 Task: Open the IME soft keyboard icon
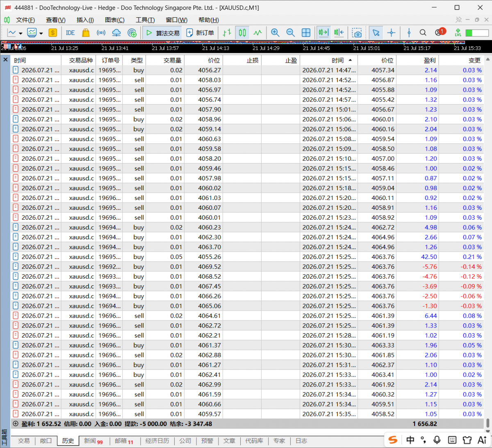click(452, 440)
